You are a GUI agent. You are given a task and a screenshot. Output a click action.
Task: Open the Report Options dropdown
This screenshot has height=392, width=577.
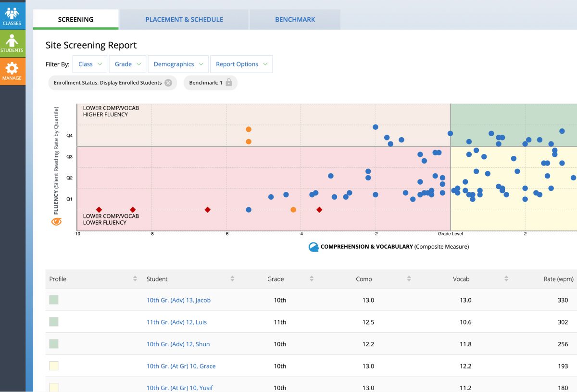(x=241, y=64)
